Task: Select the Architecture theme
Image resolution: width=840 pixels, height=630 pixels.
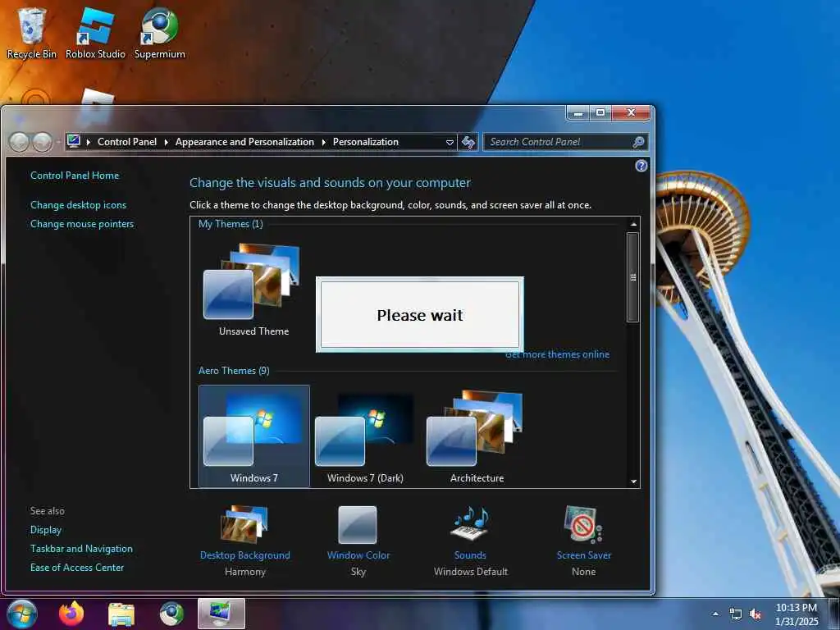Action: click(477, 436)
